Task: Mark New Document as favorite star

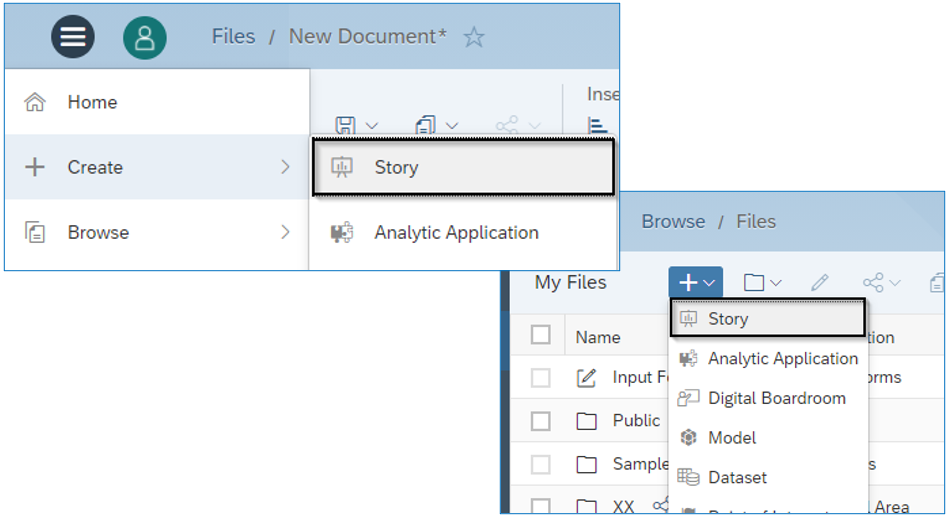Action: pos(474,38)
